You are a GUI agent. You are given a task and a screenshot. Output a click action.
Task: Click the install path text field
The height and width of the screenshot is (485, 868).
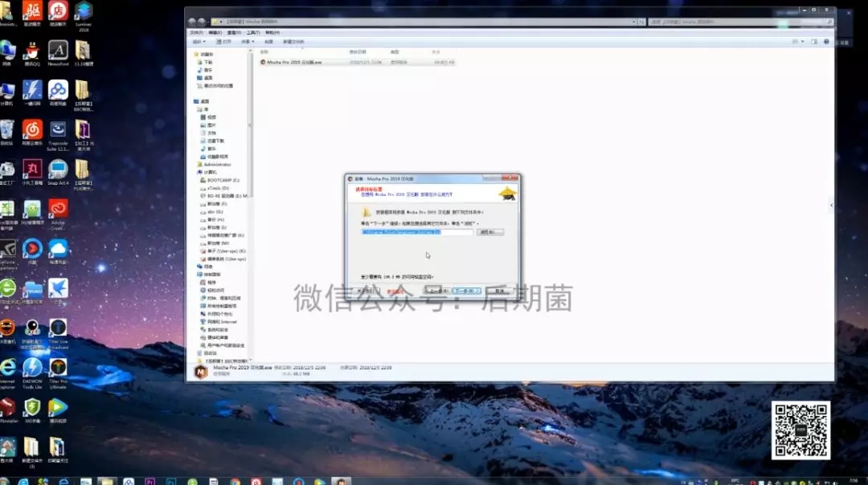(416, 232)
